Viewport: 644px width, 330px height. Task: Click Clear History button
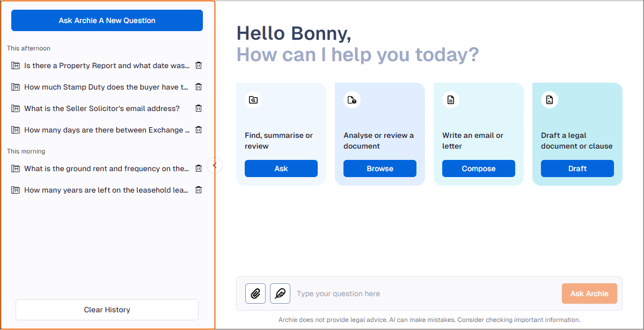tap(107, 310)
